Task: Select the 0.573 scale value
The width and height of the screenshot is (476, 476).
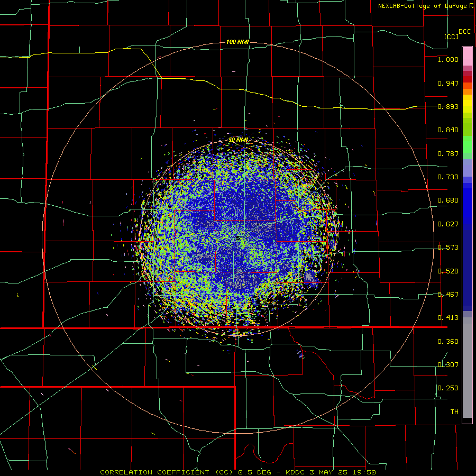Action: (448, 248)
